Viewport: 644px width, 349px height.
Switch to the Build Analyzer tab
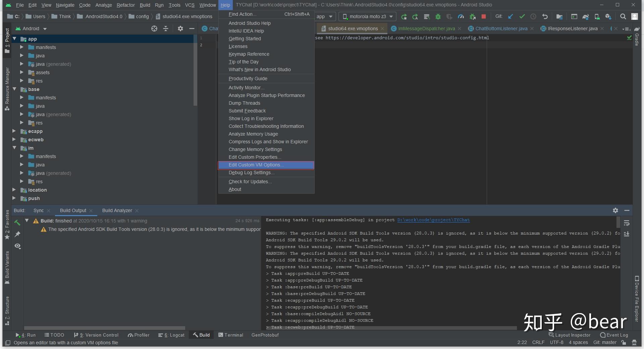[x=117, y=210]
